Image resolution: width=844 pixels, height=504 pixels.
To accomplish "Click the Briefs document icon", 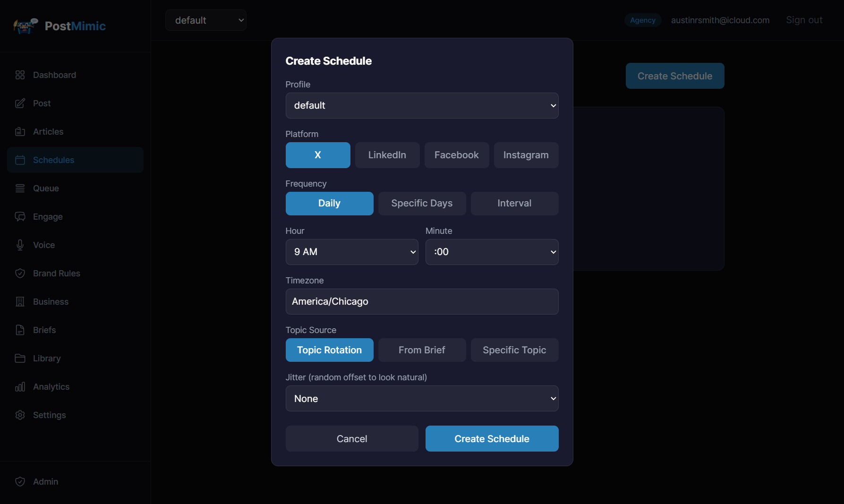I will pyautogui.click(x=20, y=330).
